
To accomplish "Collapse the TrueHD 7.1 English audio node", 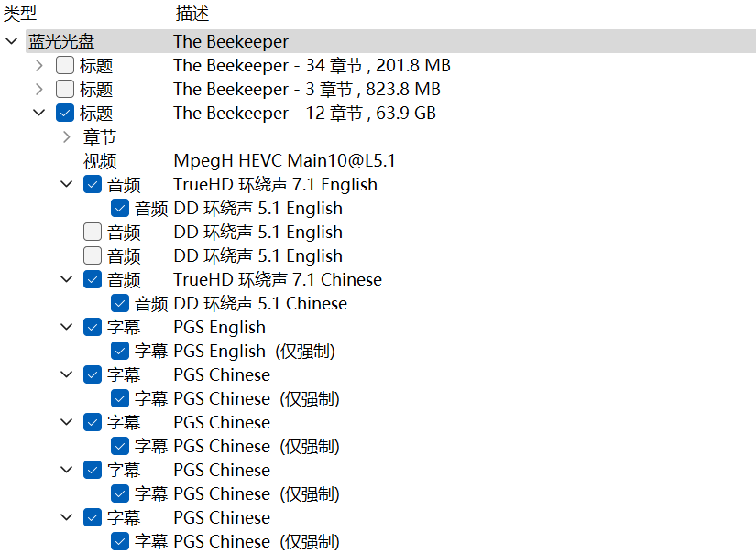I will point(67,185).
